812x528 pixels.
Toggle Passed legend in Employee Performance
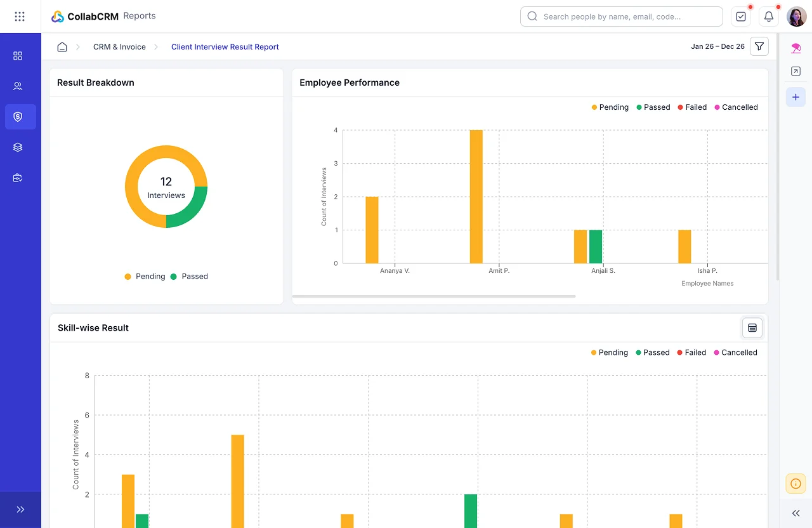653,107
